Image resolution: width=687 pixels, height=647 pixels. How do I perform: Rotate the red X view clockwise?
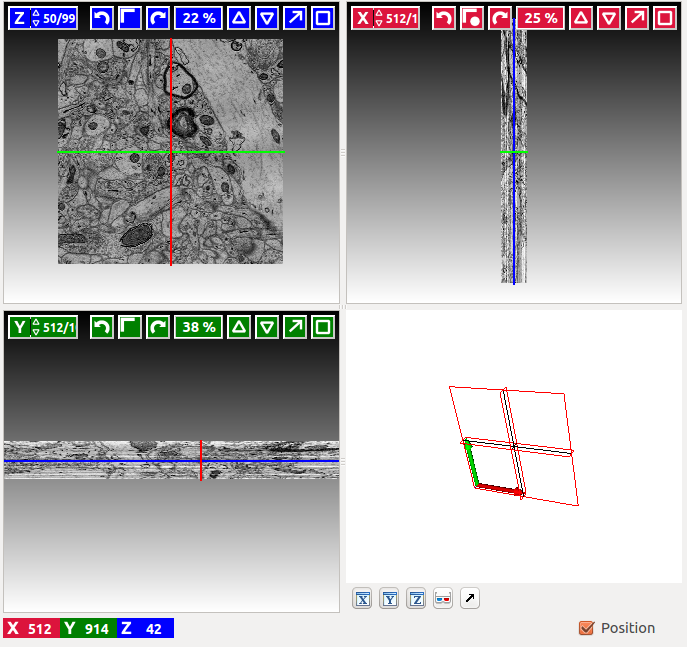(499, 18)
